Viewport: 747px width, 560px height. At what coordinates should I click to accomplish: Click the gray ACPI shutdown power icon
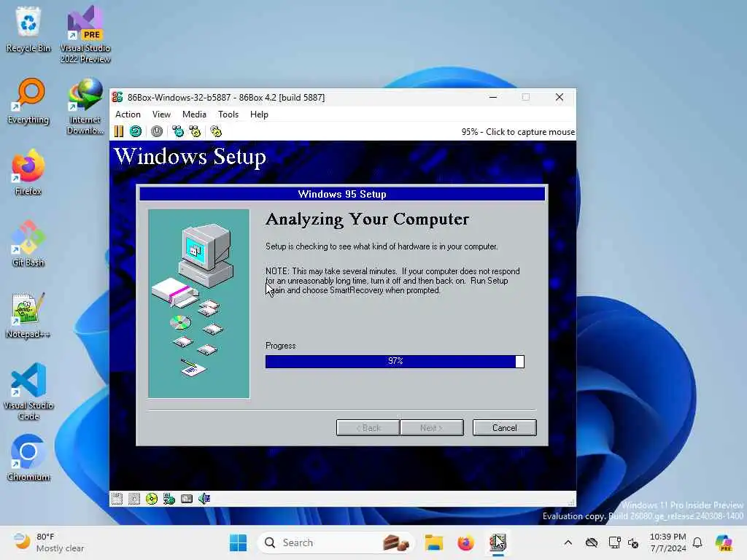[157, 131]
